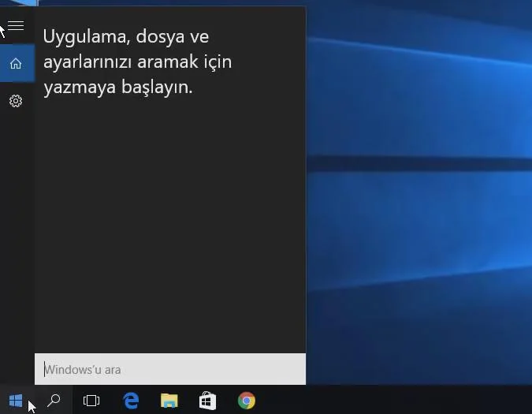Focus the text field at search panel bottom
The image size is (532, 414).
point(169,369)
